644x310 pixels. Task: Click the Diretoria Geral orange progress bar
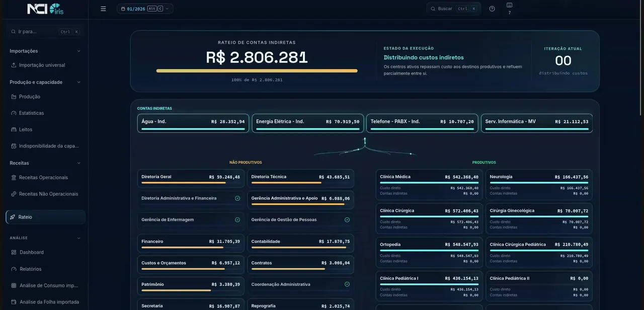tap(183, 183)
